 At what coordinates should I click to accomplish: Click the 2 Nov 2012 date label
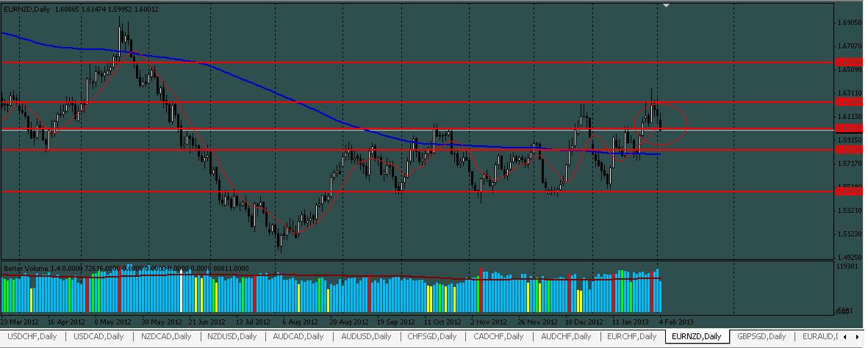(x=490, y=321)
